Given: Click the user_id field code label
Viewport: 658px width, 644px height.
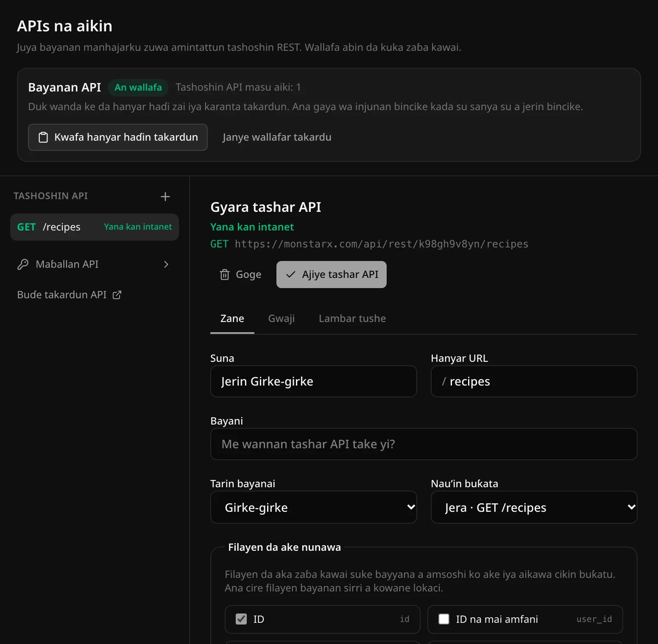Looking at the screenshot, I should tap(594, 619).
